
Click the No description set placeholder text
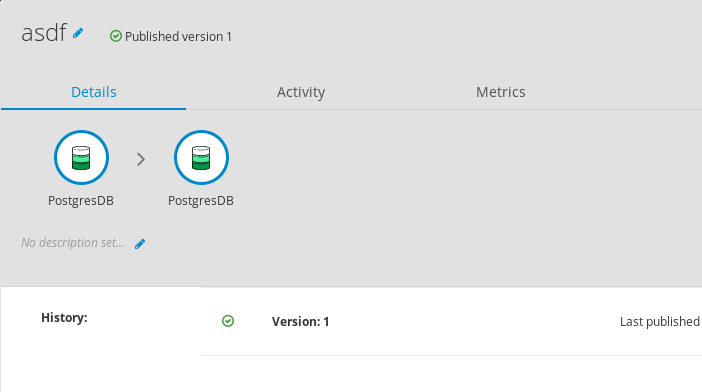(73, 243)
